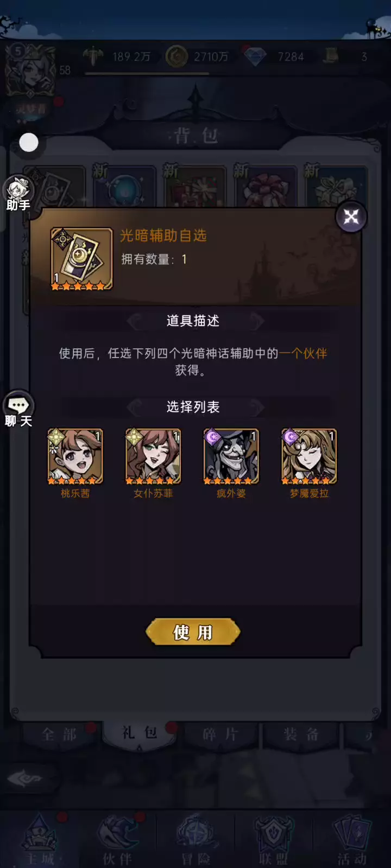
Task: Go to 主城 in bottom navigation
Action: [41, 839]
